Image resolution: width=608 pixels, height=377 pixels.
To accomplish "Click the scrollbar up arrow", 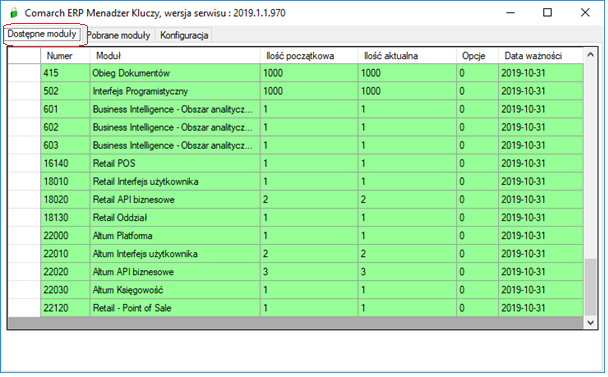I will (590, 55).
